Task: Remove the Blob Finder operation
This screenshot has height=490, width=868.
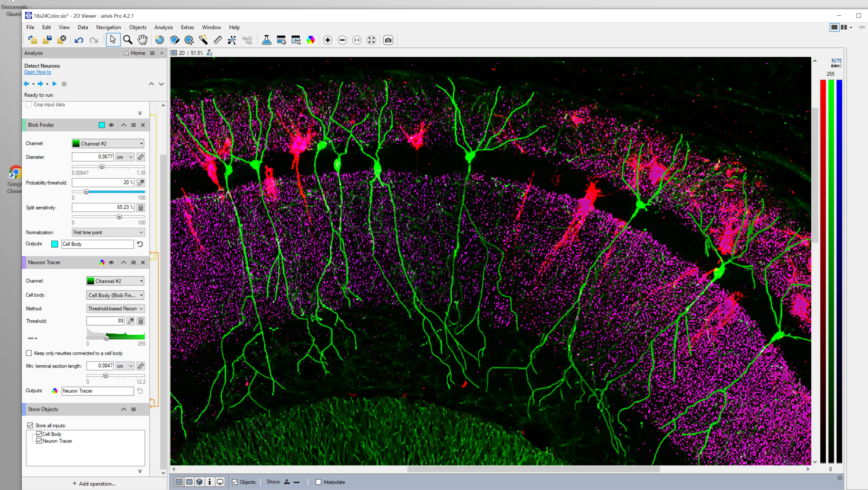Action: coord(143,125)
